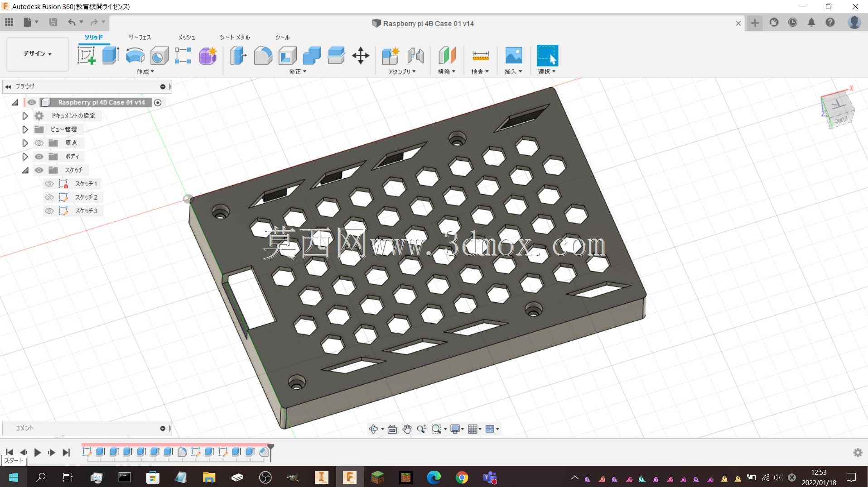This screenshot has height=487, width=868.
Task: Toggle visibility of スケッチ3
Action: tap(49, 211)
